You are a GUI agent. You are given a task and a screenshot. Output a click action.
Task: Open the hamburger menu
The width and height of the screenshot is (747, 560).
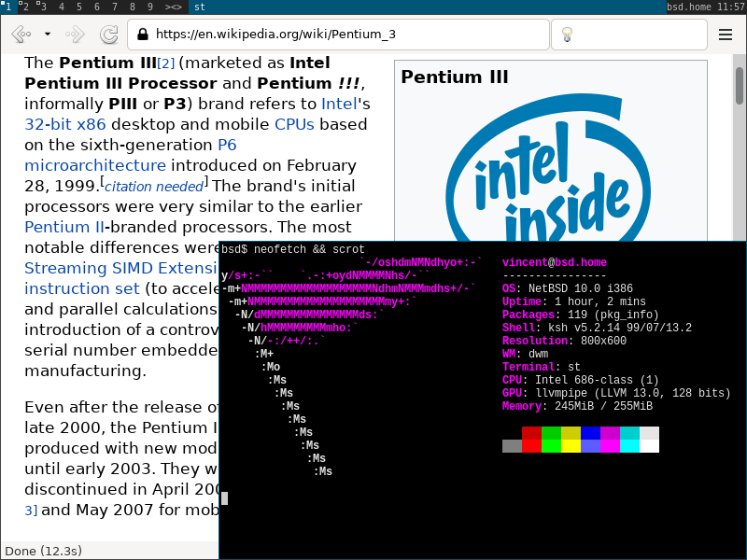tap(726, 35)
